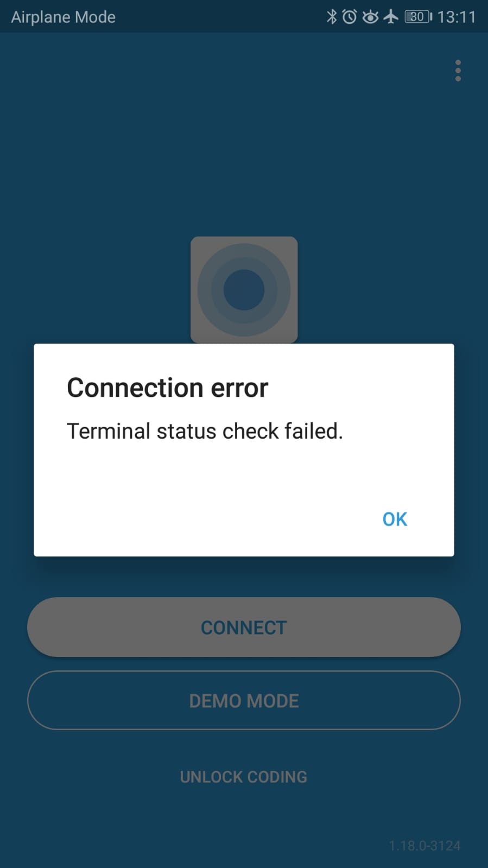
Task: Tap the eye comfort status icon
Action: point(370,17)
